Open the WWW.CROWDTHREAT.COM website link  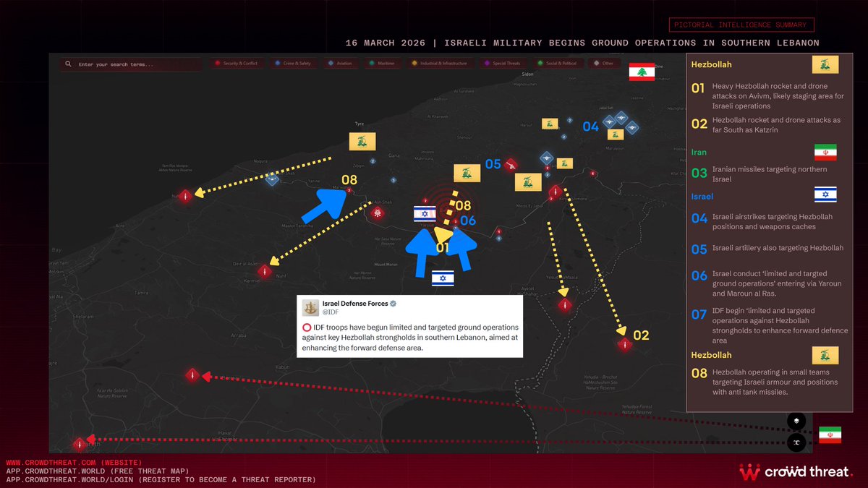(74, 463)
